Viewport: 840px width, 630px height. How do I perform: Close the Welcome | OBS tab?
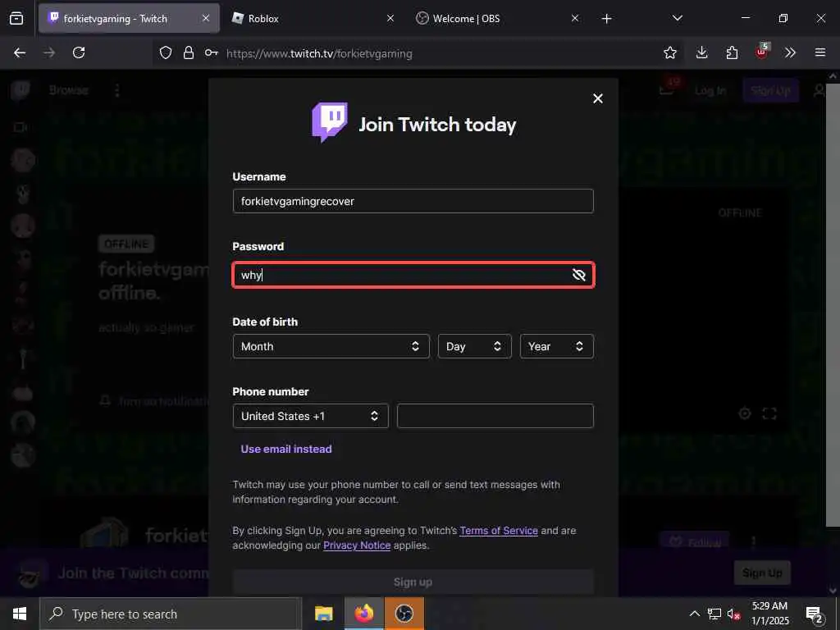click(575, 19)
